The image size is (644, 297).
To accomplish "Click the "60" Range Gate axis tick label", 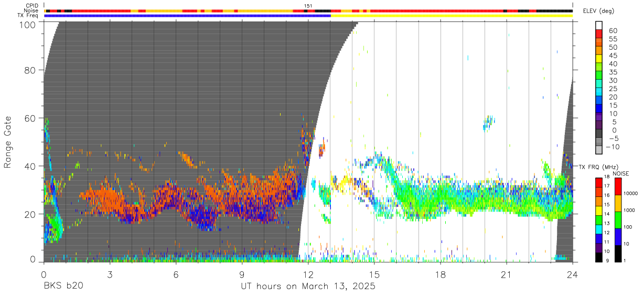I will click(x=30, y=118).
